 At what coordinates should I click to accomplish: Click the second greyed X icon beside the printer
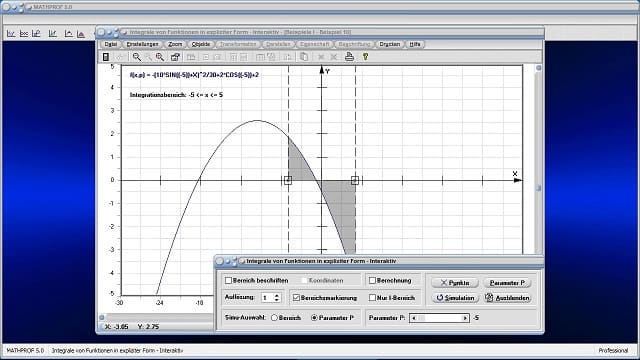[x=334, y=58]
